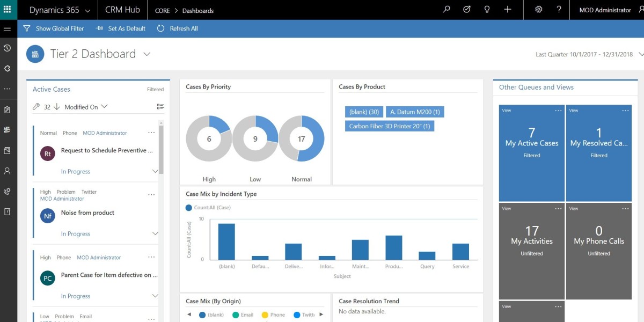The height and width of the screenshot is (322, 644).
Task: Toggle the Count:All (Case) legend marker
Action: 188,208
